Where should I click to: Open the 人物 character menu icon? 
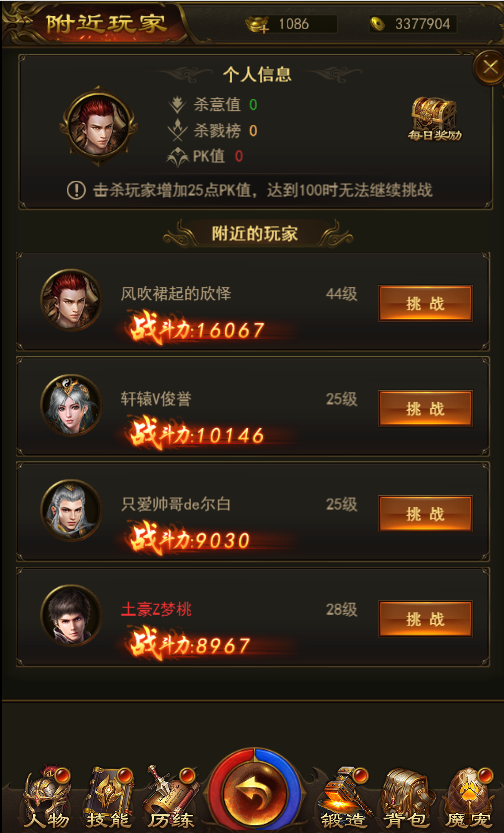47,798
